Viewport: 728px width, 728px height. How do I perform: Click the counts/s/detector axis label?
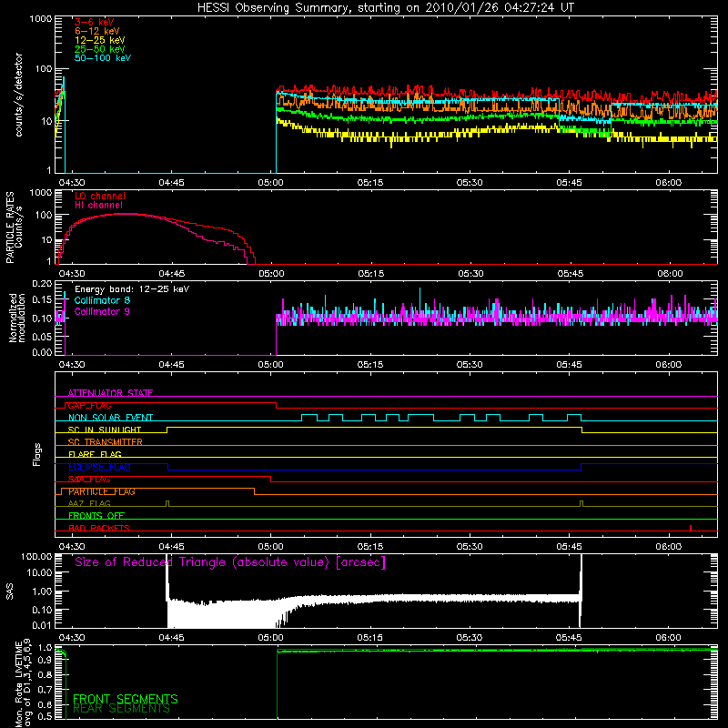point(18,95)
